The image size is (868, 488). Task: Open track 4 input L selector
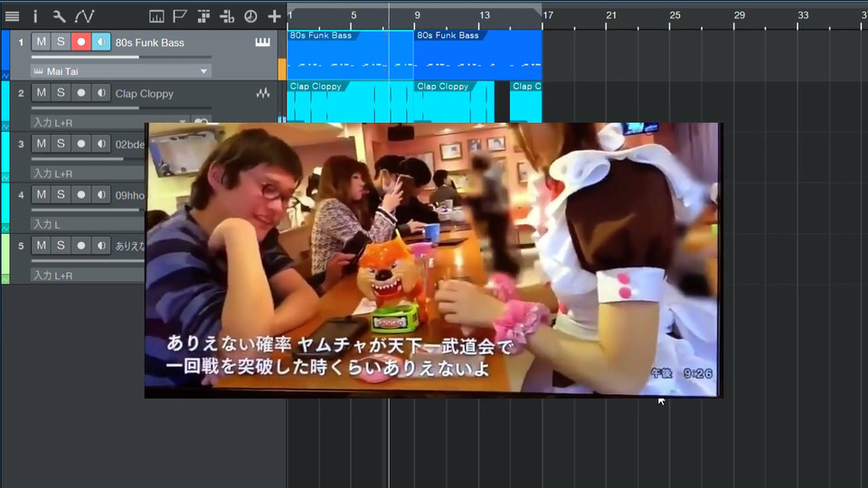click(x=88, y=225)
